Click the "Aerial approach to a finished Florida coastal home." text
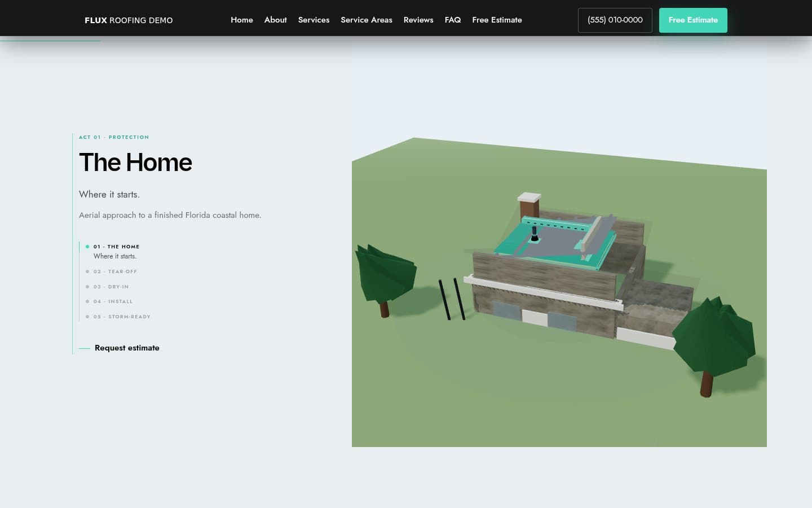The width and height of the screenshot is (812, 508). [x=170, y=215]
